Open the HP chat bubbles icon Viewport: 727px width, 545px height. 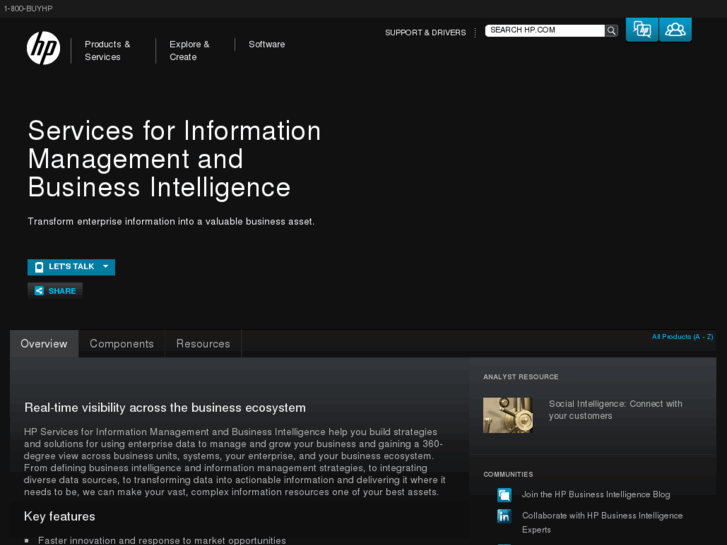[642, 30]
